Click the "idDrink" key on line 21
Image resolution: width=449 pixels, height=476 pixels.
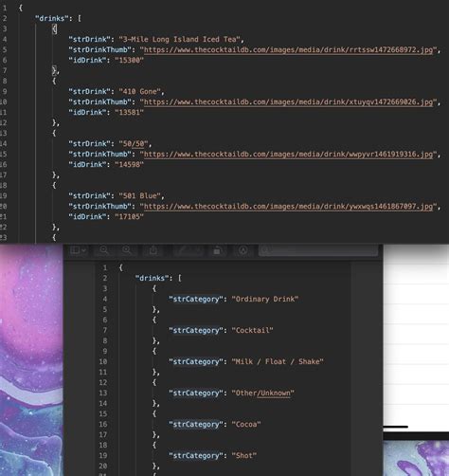coord(87,216)
